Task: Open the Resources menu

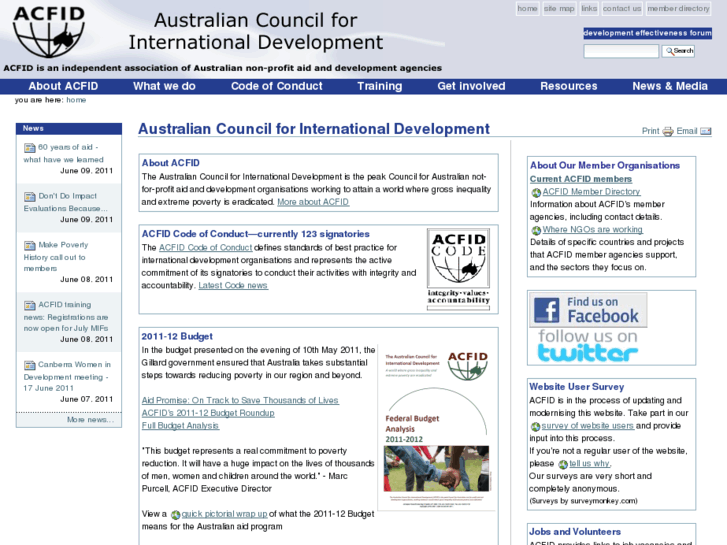Action: (569, 86)
